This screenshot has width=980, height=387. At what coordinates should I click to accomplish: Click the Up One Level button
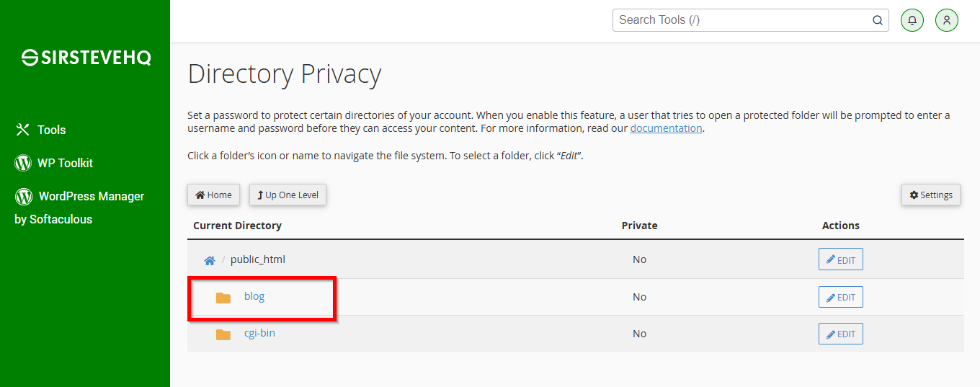click(288, 195)
